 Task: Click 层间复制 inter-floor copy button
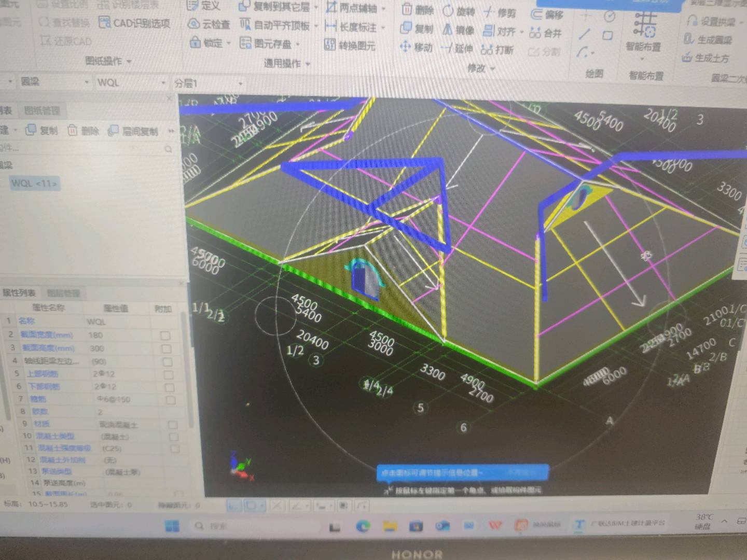[132, 131]
